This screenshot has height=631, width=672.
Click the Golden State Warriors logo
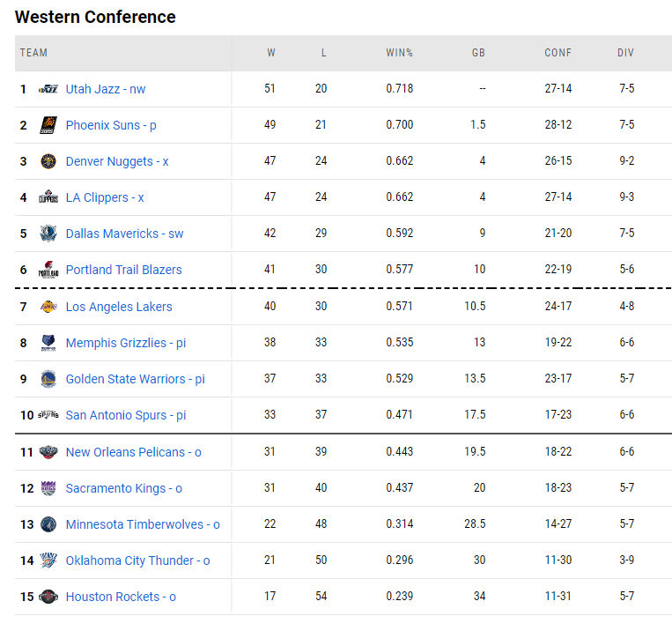(x=48, y=379)
